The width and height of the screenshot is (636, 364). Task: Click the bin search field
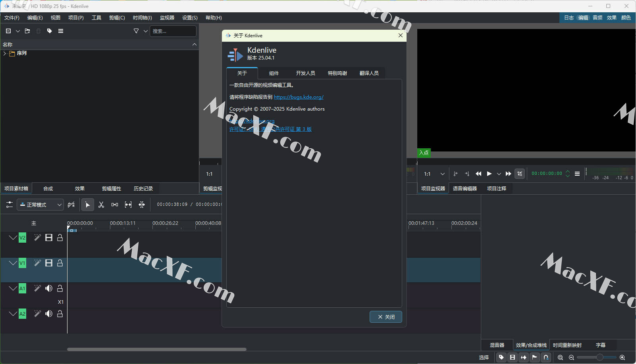click(173, 31)
